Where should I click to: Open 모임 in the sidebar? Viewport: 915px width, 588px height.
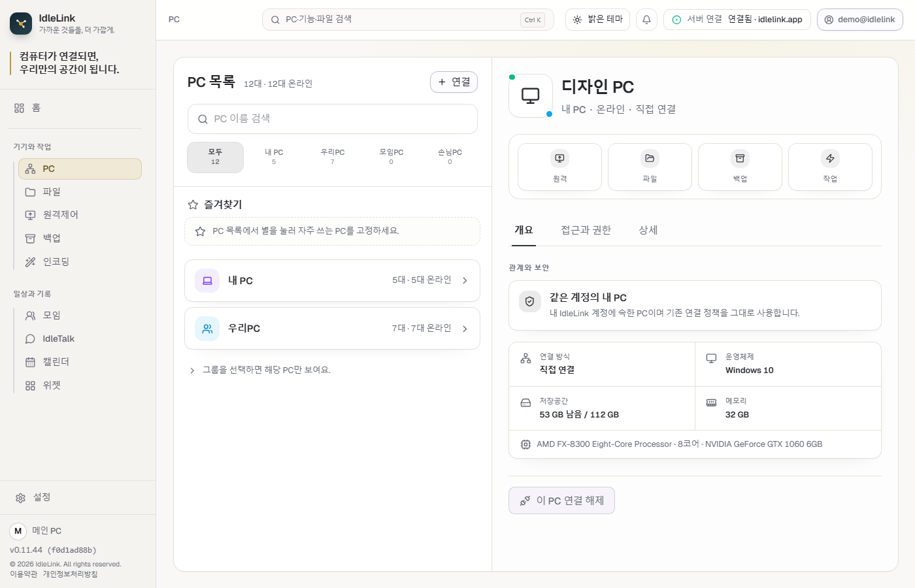(x=80, y=316)
